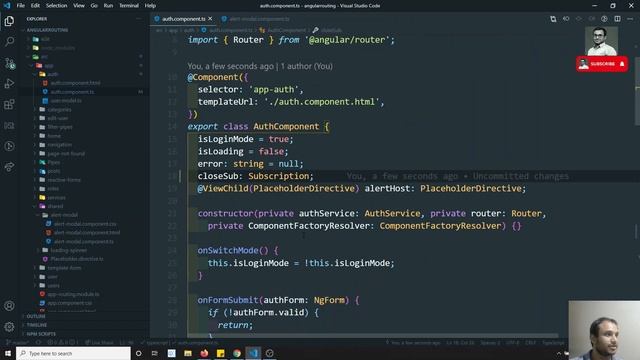Open alert-modal.component.css file
The height and width of the screenshot is (360, 640).
[x=85, y=224]
